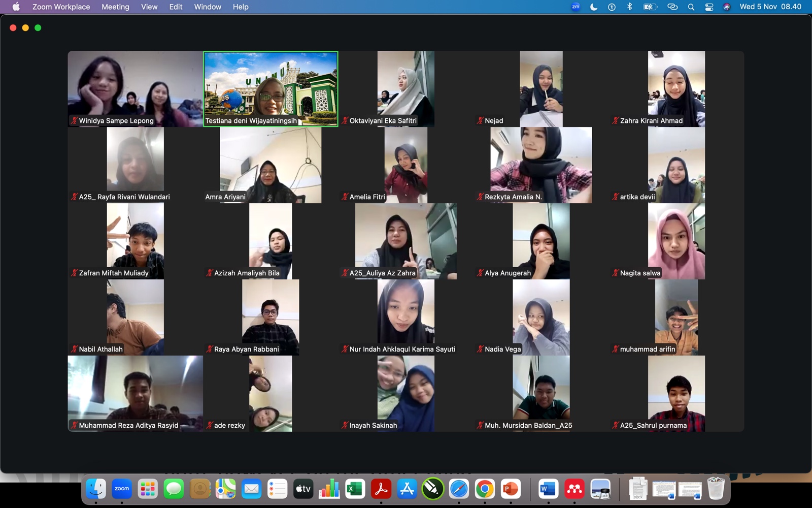The width and height of the screenshot is (812, 508).
Task: Toggle Focus mode moon icon
Action: (x=593, y=7)
